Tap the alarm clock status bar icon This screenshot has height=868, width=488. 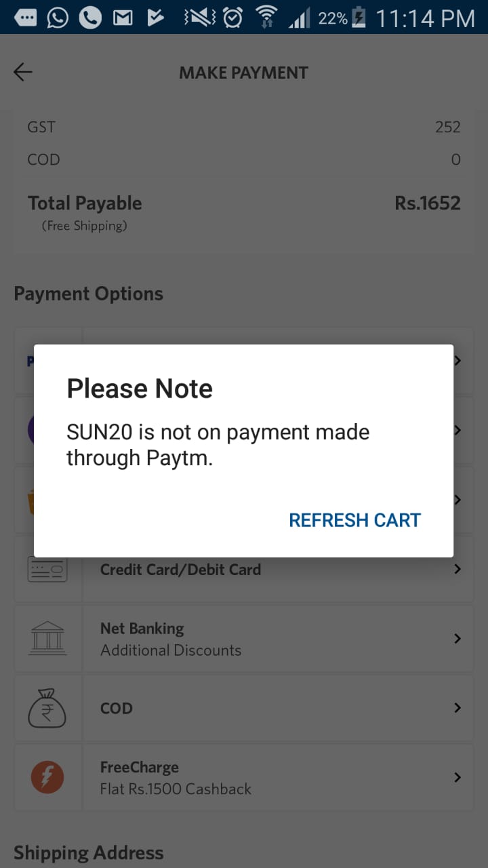[232, 18]
